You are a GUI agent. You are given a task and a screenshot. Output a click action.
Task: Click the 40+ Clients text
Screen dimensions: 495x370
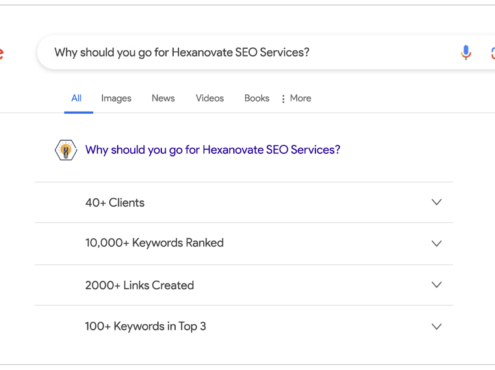click(115, 203)
